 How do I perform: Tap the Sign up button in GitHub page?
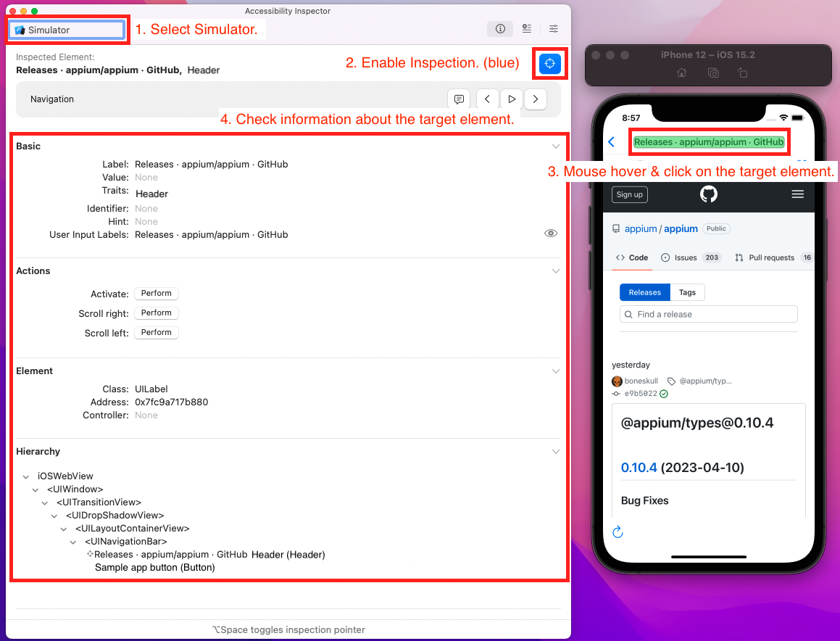[x=630, y=194]
